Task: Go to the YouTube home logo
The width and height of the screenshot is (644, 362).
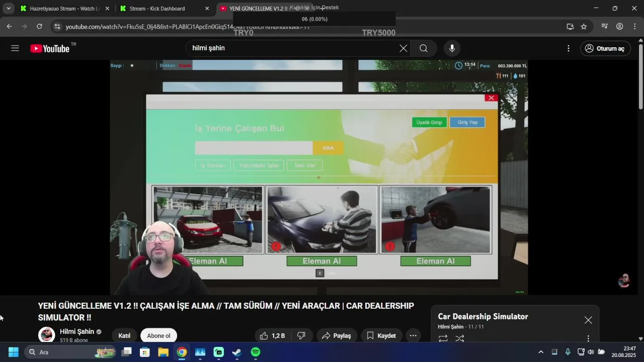Action: coord(49,49)
